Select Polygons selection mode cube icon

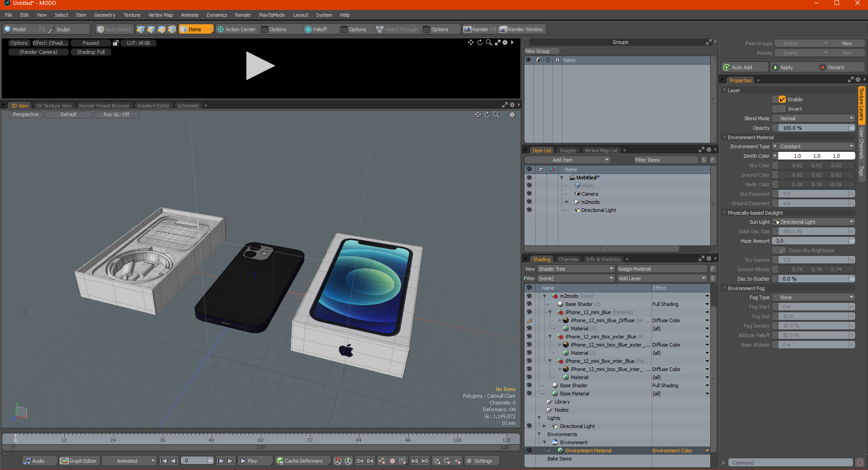161,29
